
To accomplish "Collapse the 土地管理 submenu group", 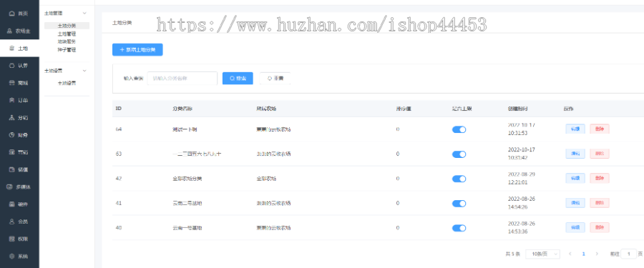I will pos(84,14).
